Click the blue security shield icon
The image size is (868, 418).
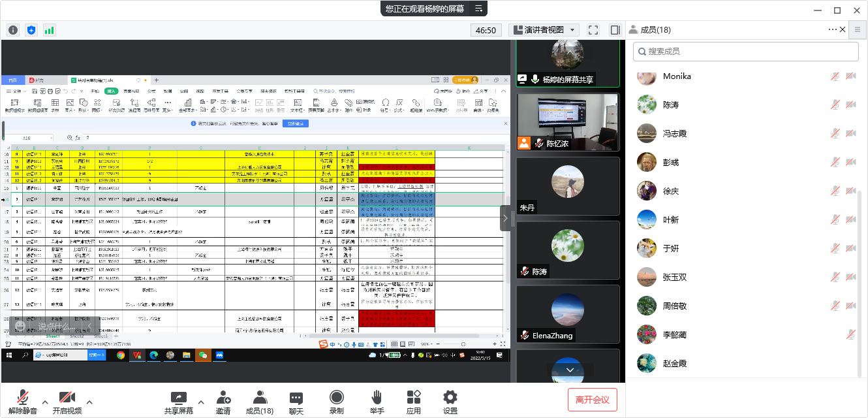click(31, 30)
